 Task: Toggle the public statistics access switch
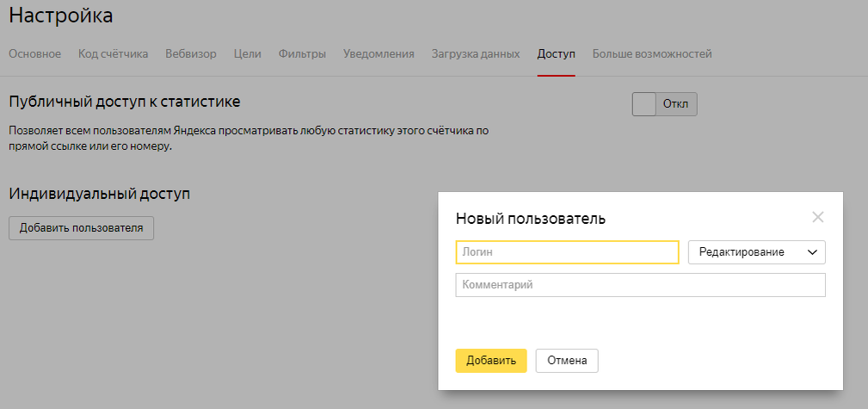pyautogui.click(x=664, y=104)
